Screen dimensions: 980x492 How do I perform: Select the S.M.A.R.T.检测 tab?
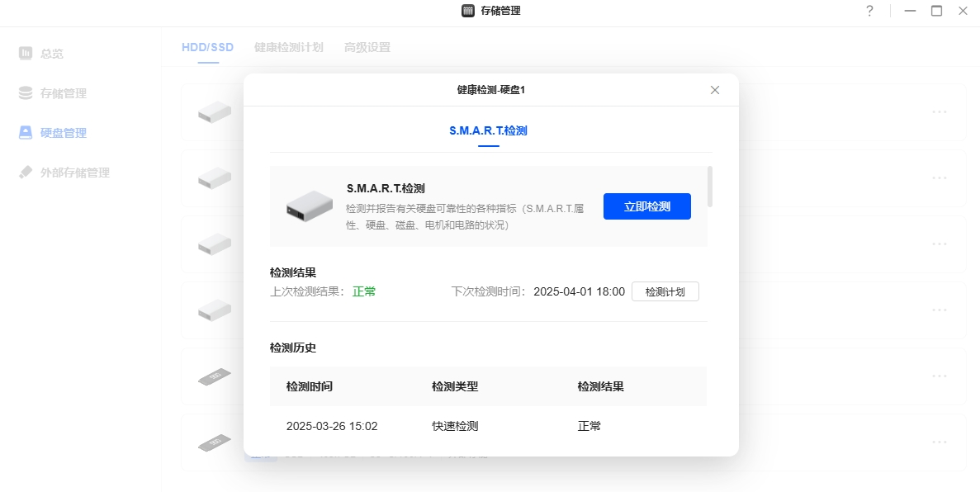pyautogui.click(x=488, y=130)
